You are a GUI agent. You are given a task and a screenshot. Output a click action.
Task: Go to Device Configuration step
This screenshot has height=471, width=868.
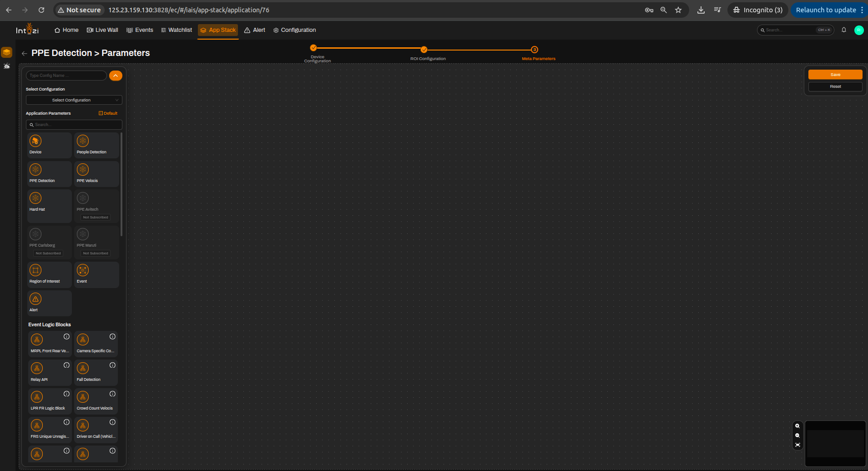(x=313, y=48)
